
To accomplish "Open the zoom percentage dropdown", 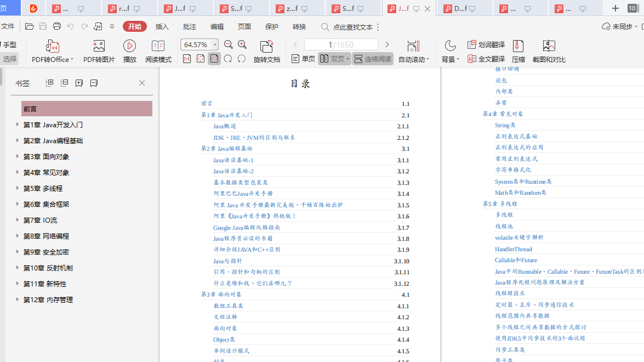I will click(215, 44).
